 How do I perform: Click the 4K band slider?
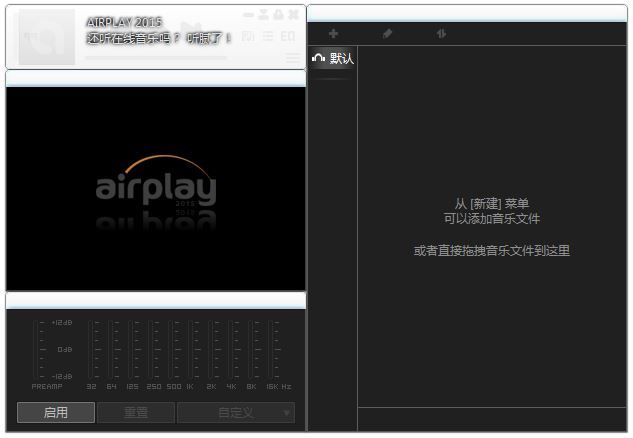[x=231, y=350]
